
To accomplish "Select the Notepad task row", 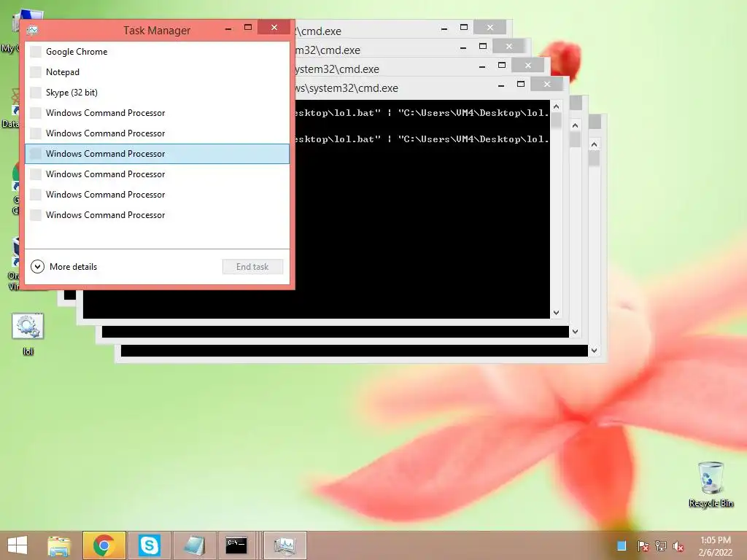I will tap(158, 72).
